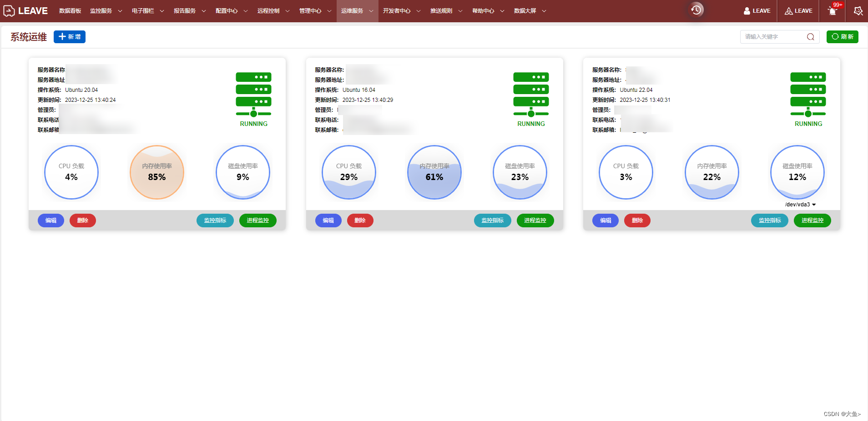
Task: Click the Ubuntu 20.04 server running status icon
Action: coord(253,100)
